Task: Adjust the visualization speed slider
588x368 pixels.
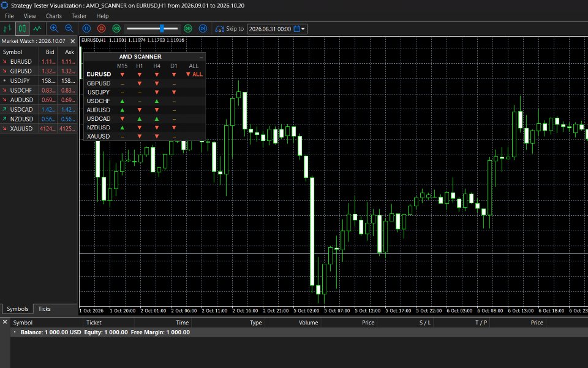Action: [x=162, y=29]
